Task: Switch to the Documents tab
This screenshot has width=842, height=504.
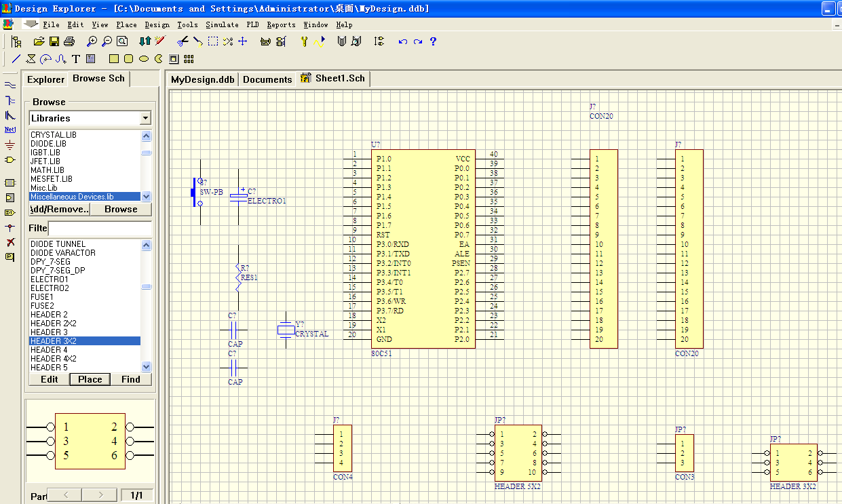Action: pos(267,79)
